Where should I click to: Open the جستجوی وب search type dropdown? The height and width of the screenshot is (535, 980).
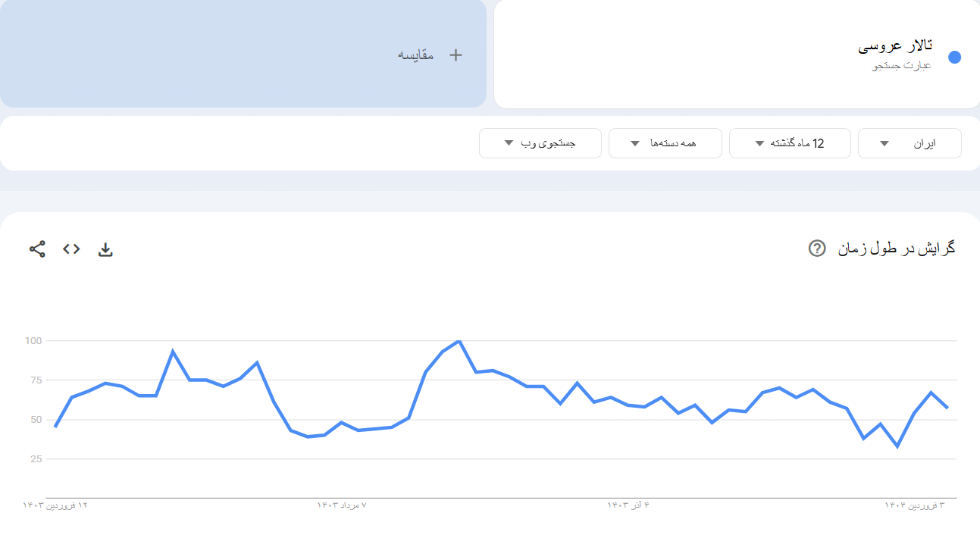[x=540, y=143]
